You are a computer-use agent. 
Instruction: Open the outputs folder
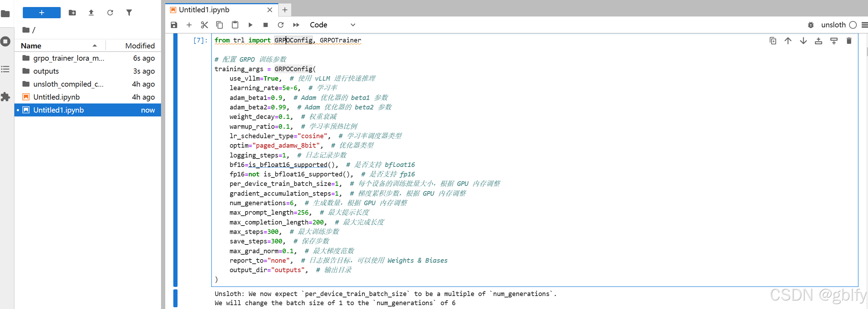88,71
